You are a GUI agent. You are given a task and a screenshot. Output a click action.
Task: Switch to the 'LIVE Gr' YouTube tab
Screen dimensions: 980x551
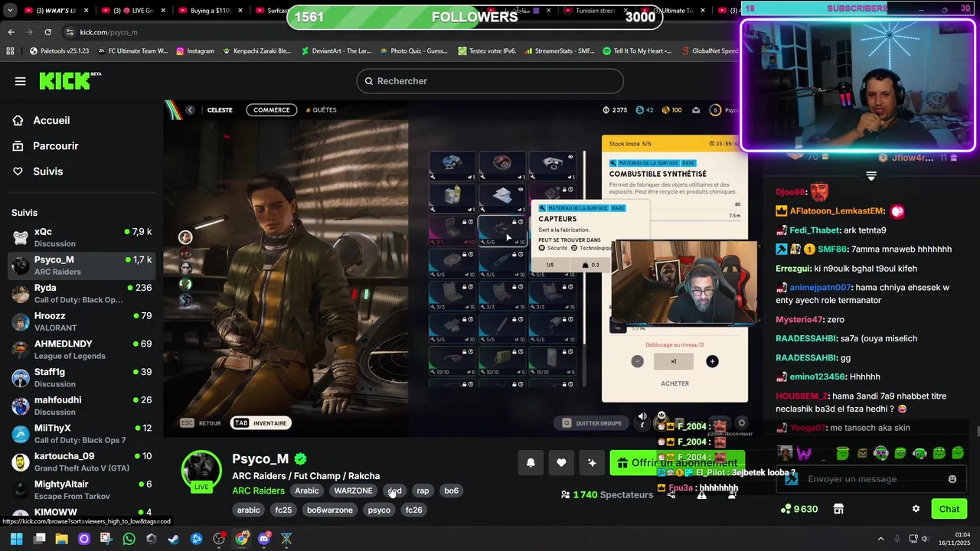[132, 11]
